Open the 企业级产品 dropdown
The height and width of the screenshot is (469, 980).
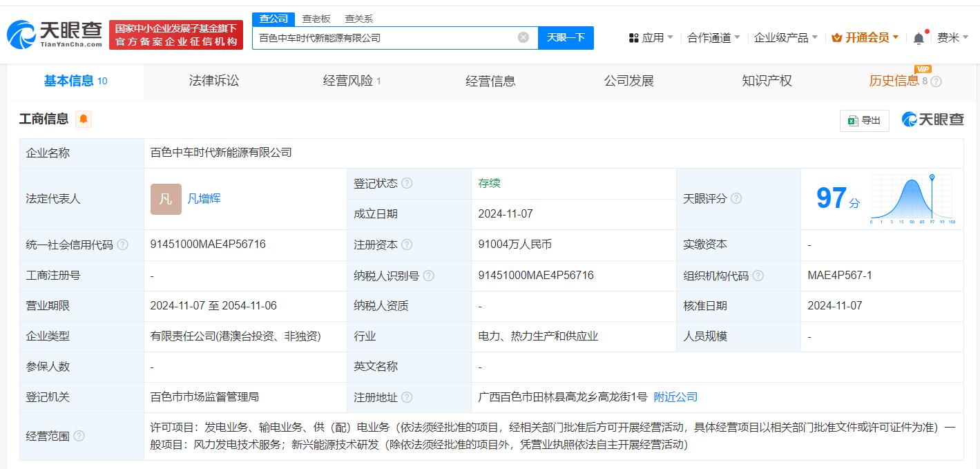[x=786, y=38]
